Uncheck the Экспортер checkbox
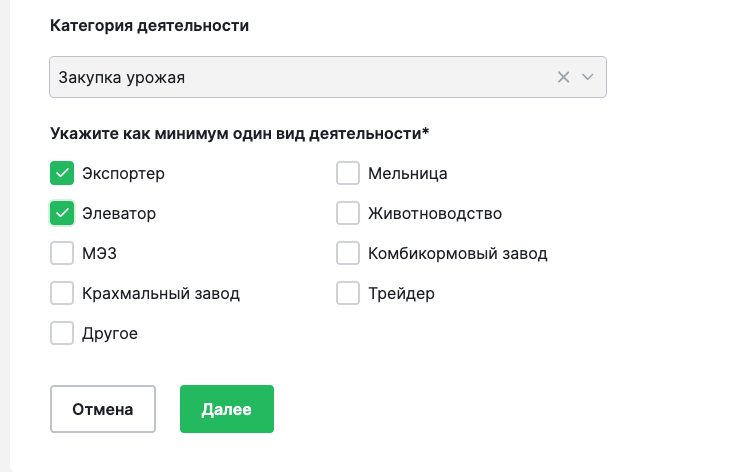Viewport: 744px width, 472px height. (x=62, y=173)
